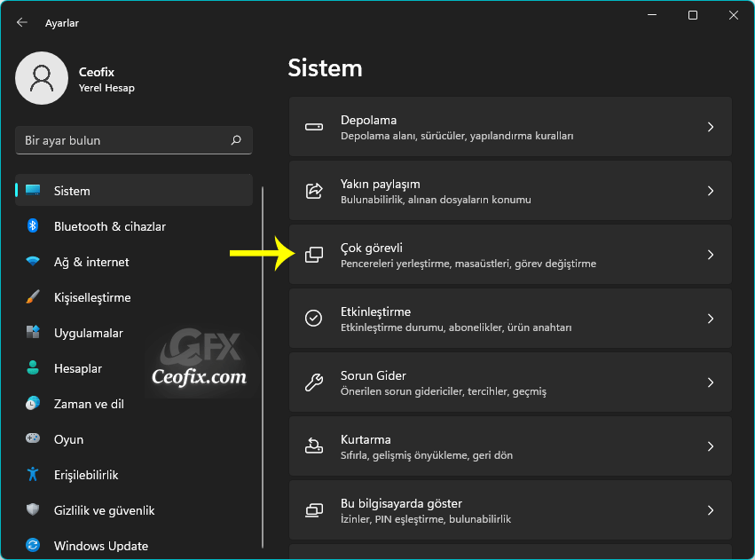Image resolution: width=755 pixels, height=560 pixels.
Task: Open Kurtarma title text
Action: coord(366,439)
